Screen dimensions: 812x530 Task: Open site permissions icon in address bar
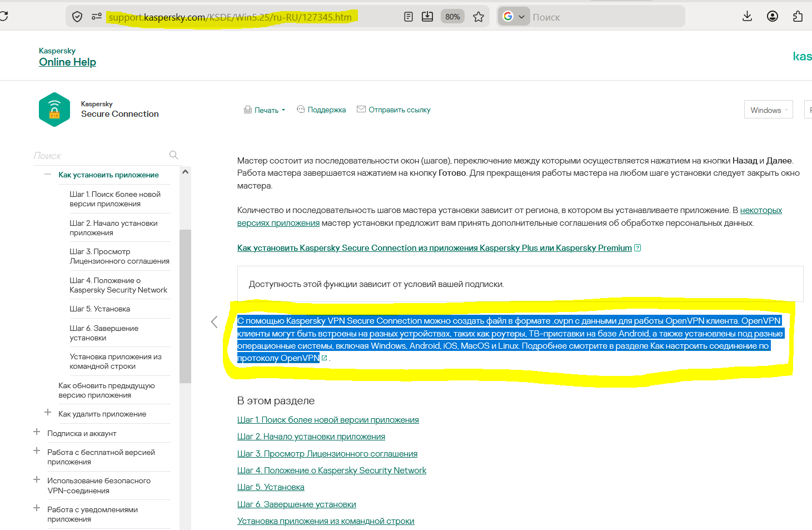97,17
